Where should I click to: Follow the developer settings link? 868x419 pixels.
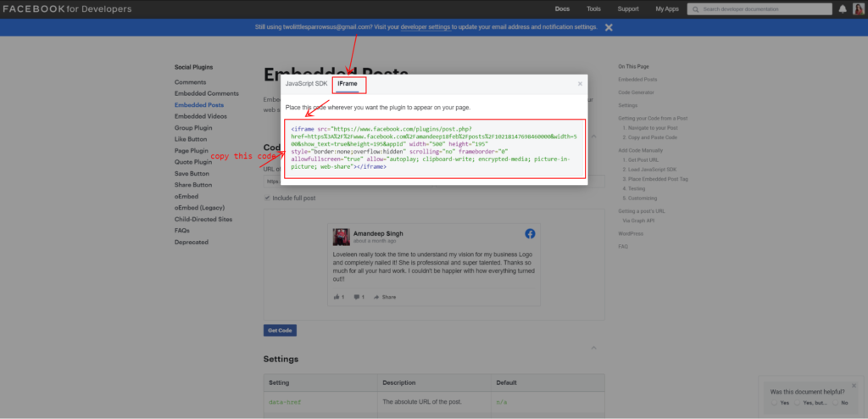[x=426, y=26]
